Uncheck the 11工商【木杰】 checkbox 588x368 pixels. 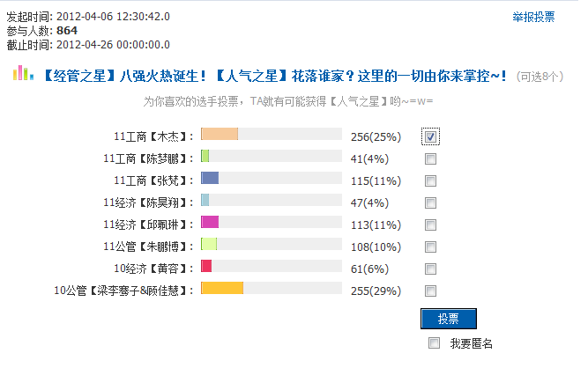click(x=430, y=136)
